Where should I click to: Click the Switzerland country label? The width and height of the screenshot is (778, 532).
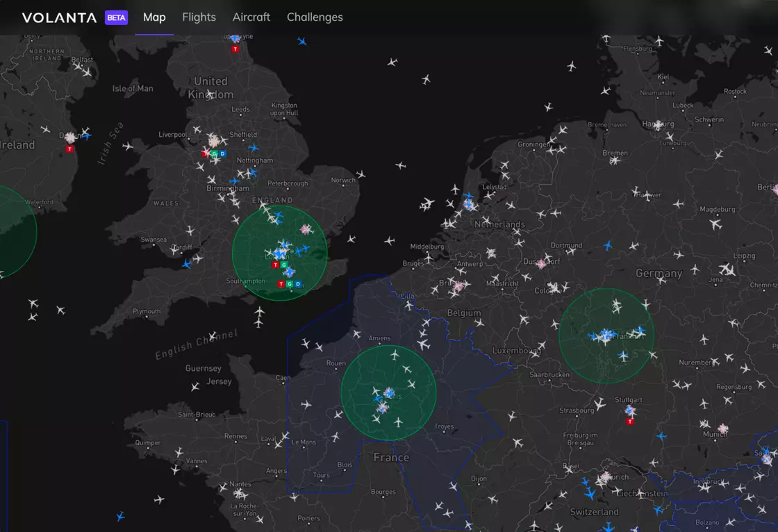pos(594,512)
